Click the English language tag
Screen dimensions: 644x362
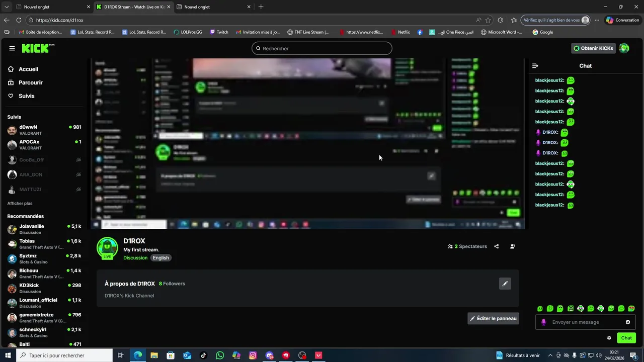pyautogui.click(x=161, y=258)
